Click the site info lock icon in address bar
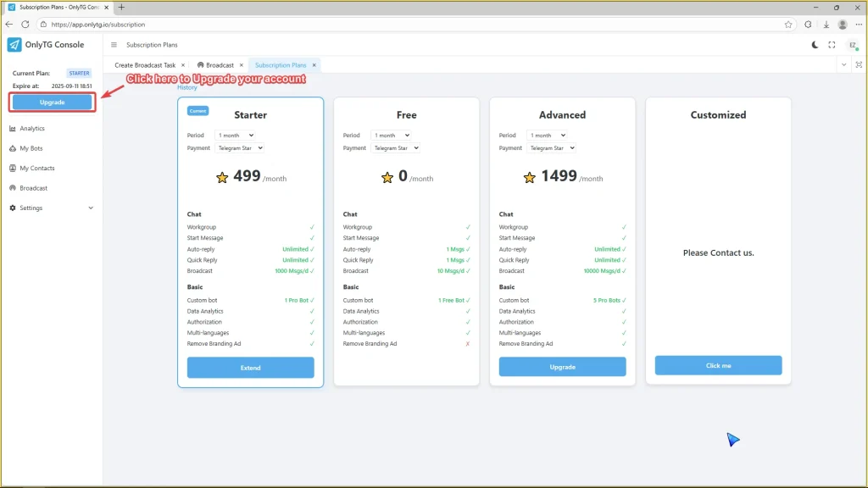The image size is (868, 488). (x=43, y=25)
